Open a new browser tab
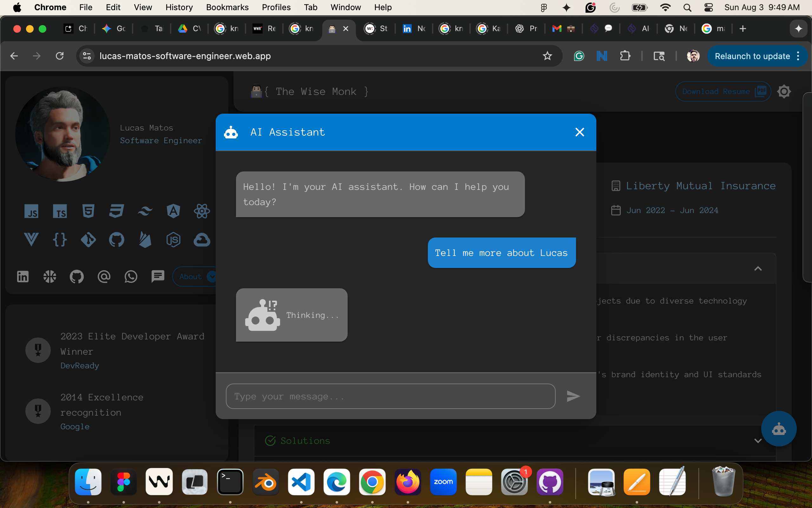This screenshot has height=508, width=812. pyautogui.click(x=743, y=29)
